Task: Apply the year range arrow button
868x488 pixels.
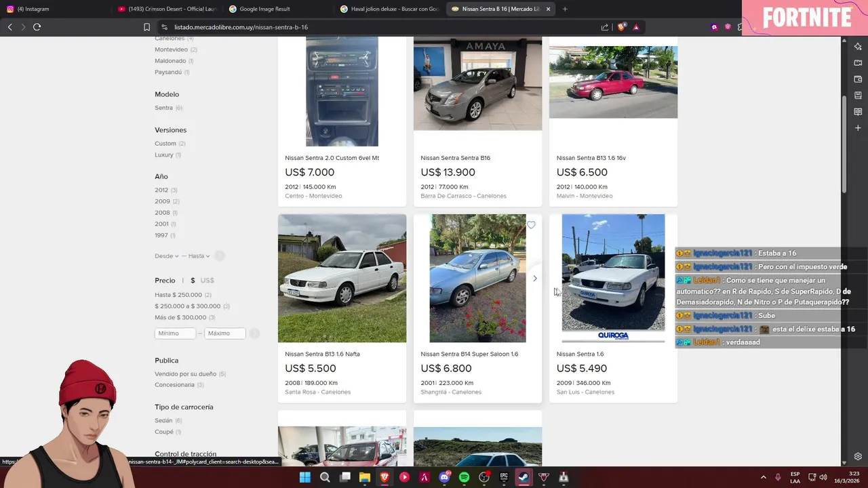Action: point(219,256)
